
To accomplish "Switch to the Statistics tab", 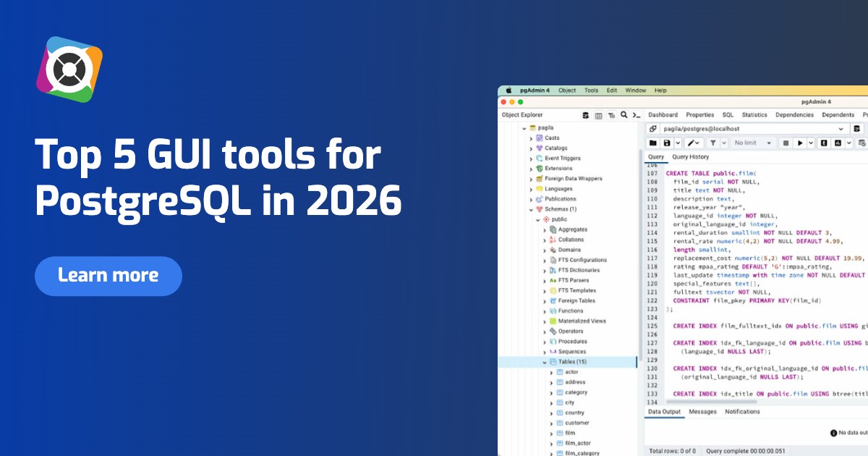I will 754,115.
